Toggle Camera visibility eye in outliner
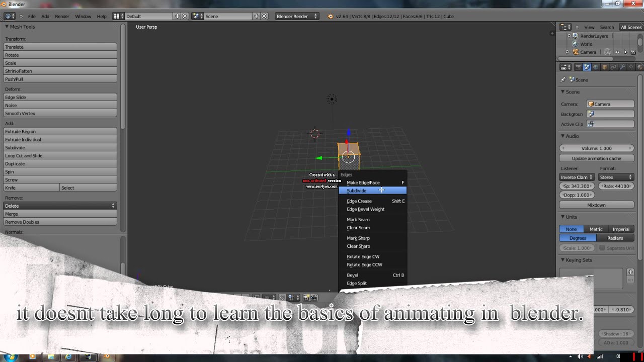The height and width of the screenshot is (362, 644). tap(617, 52)
